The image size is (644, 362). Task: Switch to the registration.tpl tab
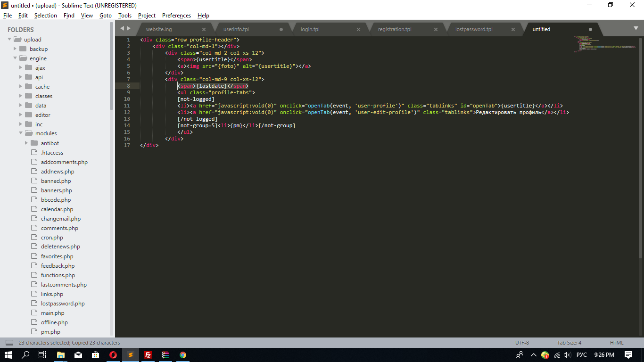[x=395, y=29]
